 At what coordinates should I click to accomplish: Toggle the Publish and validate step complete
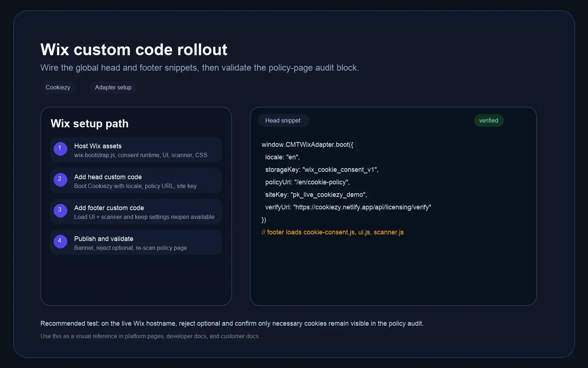point(136,242)
